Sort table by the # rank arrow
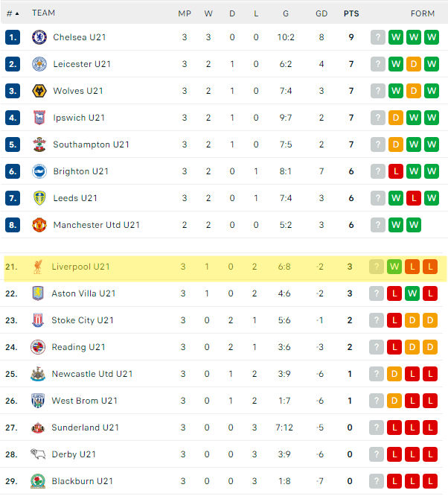This screenshot has height=502, width=448. (13, 13)
